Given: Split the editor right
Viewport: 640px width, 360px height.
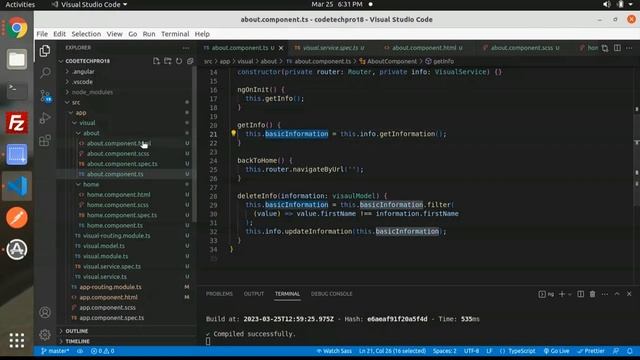Looking at the screenshot, I should coord(617,48).
